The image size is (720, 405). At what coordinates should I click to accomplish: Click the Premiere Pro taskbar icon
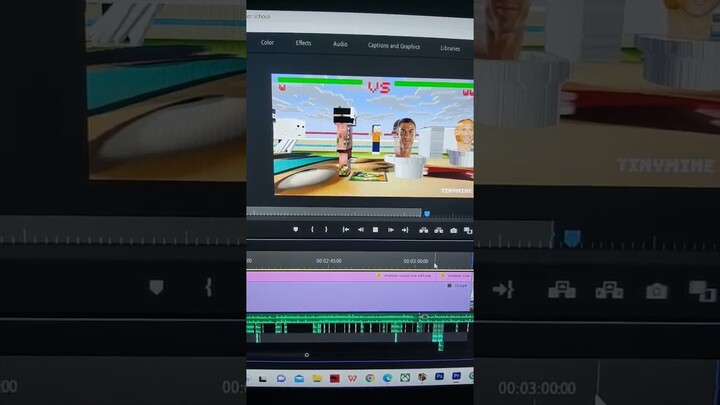pos(456,376)
